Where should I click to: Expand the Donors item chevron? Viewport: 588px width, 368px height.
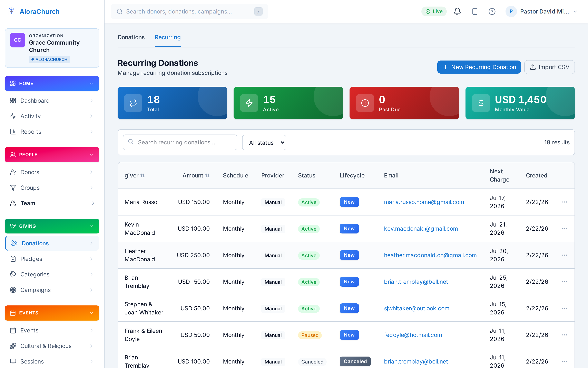click(91, 172)
